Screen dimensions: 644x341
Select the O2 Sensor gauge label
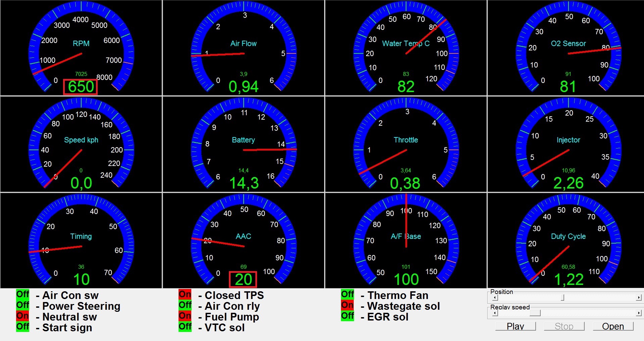tap(568, 43)
